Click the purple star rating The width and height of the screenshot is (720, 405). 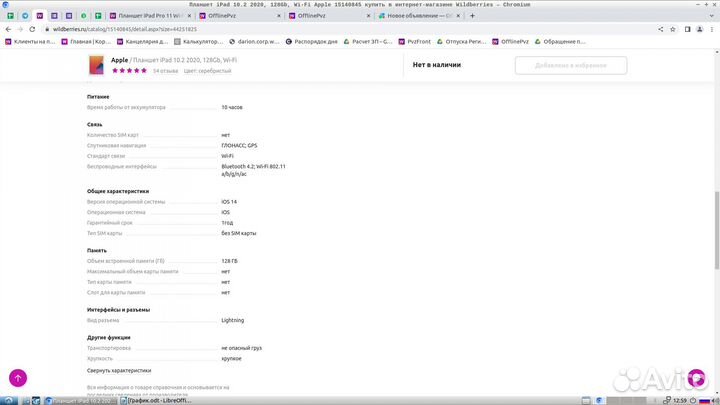(x=128, y=71)
